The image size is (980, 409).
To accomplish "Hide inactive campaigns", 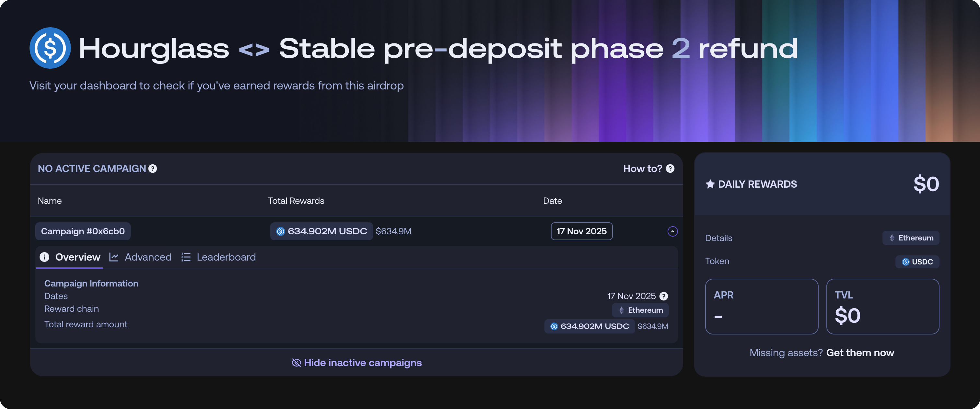I will [x=356, y=363].
